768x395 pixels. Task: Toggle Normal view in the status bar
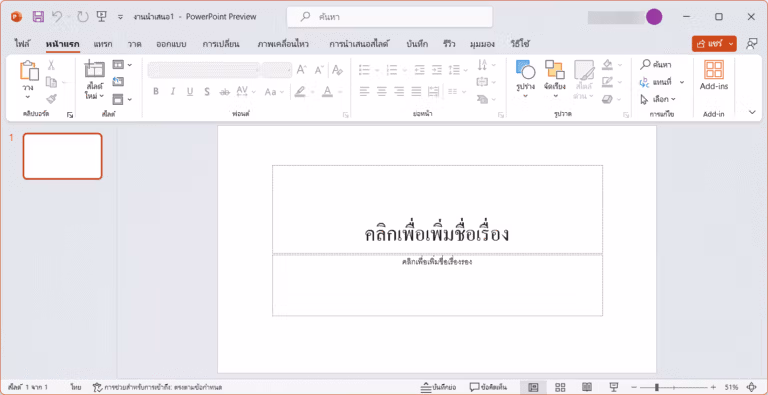point(534,387)
